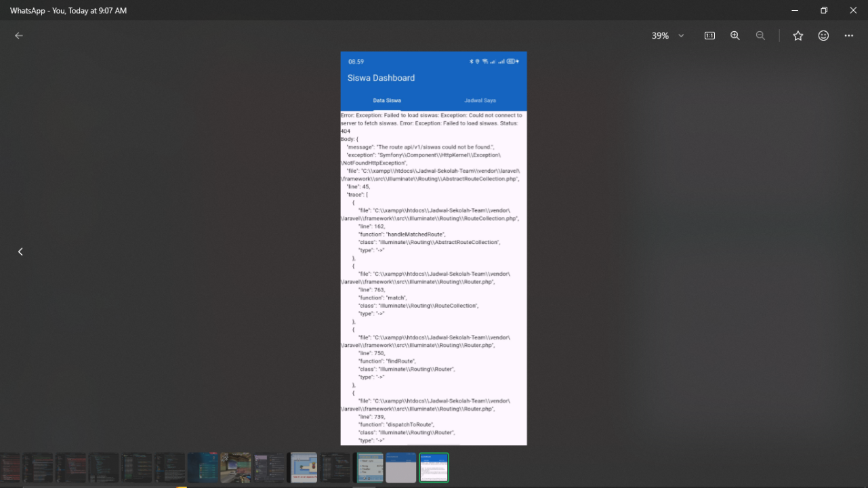Select the green-bordered current thumbnail

coord(434,468)
